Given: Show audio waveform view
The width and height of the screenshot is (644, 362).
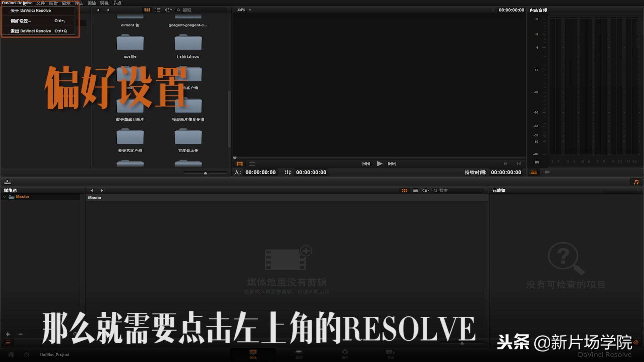Looking at the screenshot, I should 546,172.
